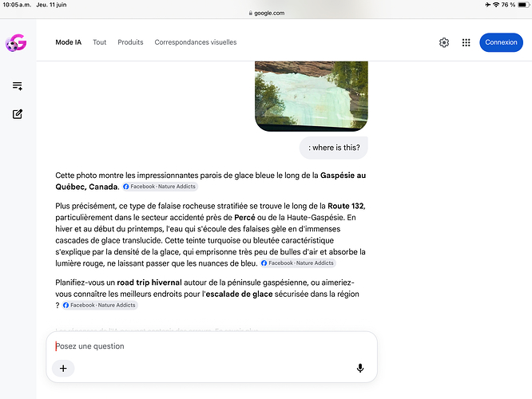Tap the plus attachment button

(63, 368)
